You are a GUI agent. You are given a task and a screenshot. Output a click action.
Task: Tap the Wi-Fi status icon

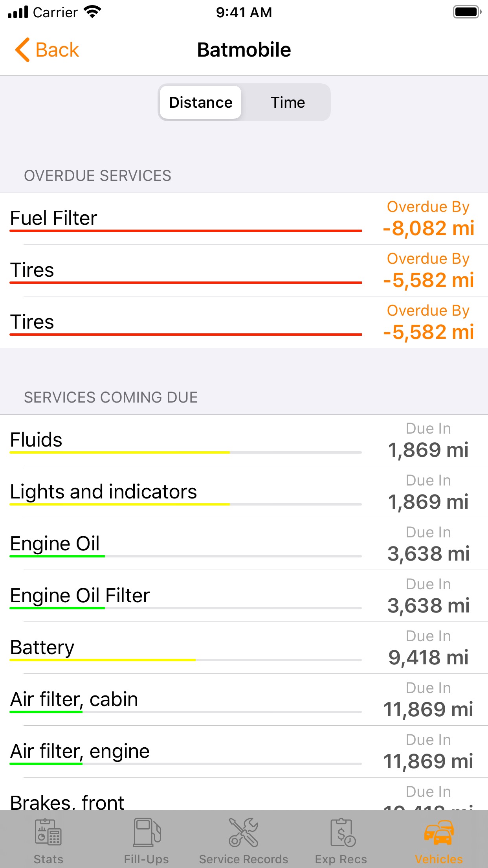[x=93, y=12]
